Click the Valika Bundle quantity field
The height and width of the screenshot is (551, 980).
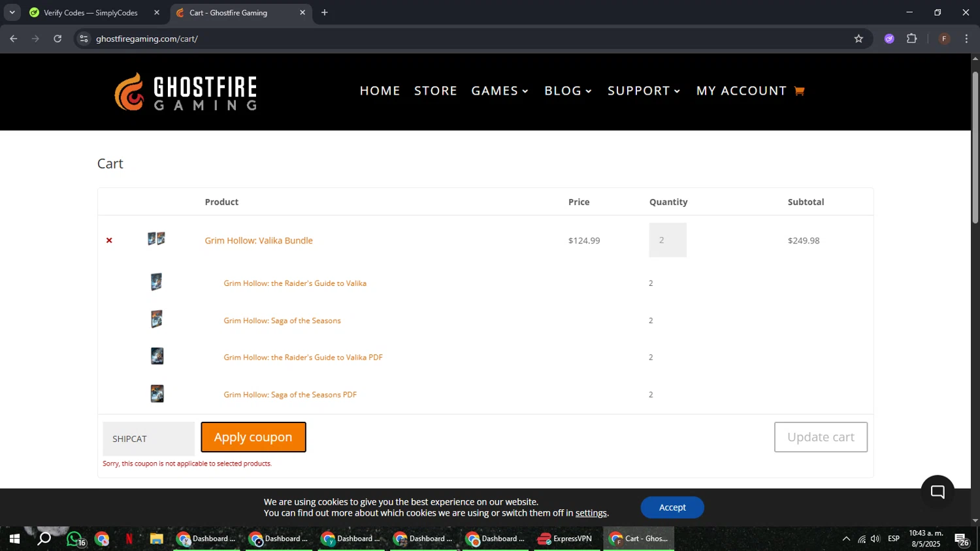pyautogui.click(x=668, y=240)
